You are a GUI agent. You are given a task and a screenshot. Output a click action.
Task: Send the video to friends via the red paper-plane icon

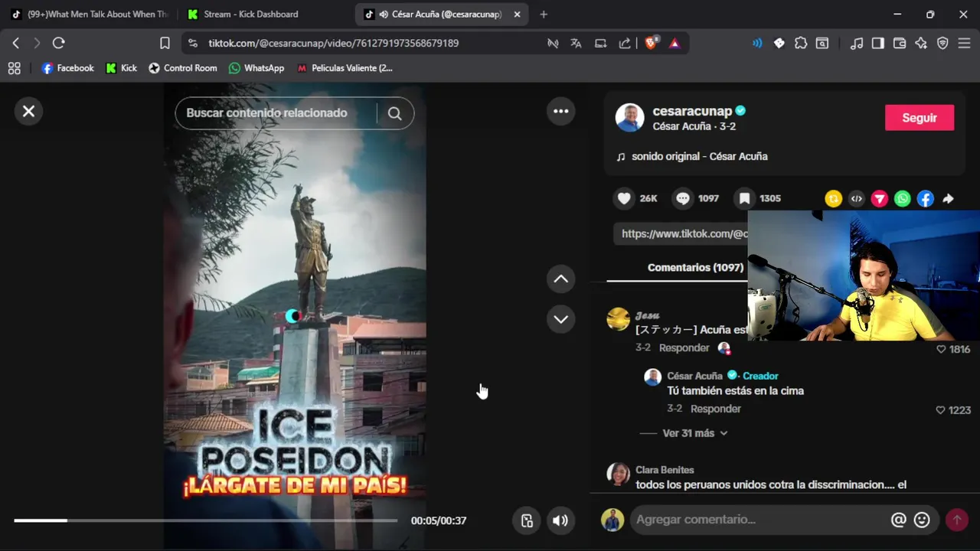click(x=879, y=199)
